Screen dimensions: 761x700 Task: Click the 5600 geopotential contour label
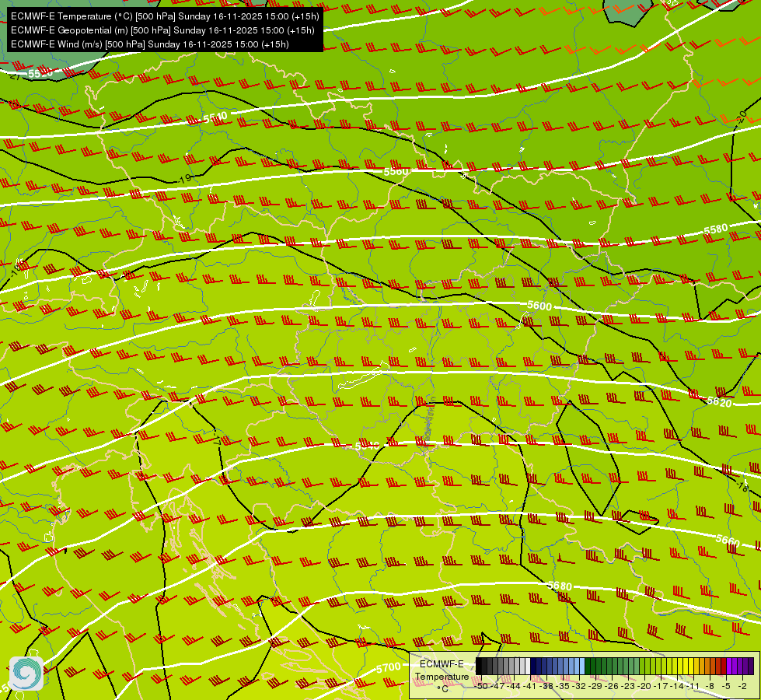[539, 306]
